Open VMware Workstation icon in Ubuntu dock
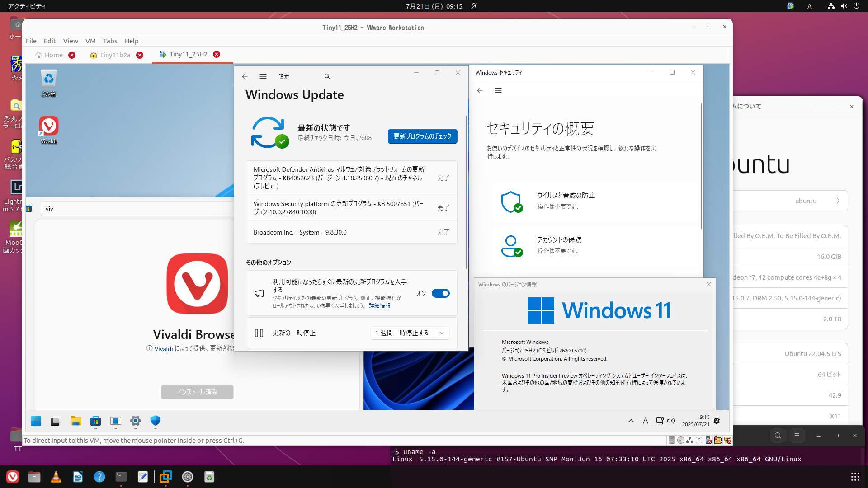The height and width of the screenshot is (488, 868). 165,477
